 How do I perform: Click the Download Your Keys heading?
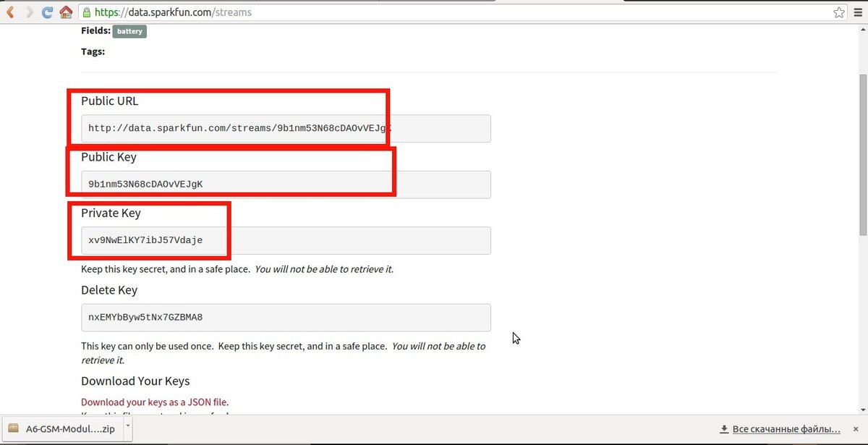[x=135, y=381]
